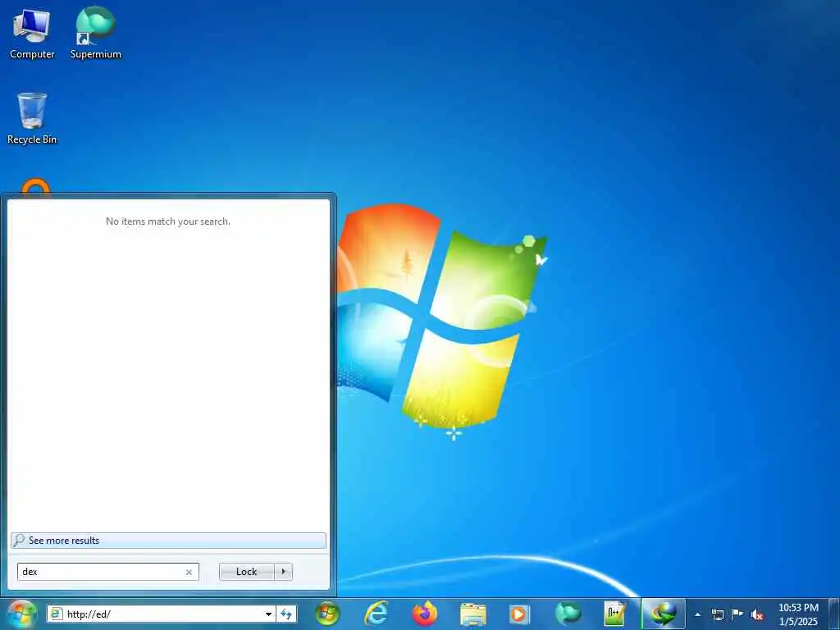840x630 pixels.
Task: Click the Lock button
Action: click(246, 572)
